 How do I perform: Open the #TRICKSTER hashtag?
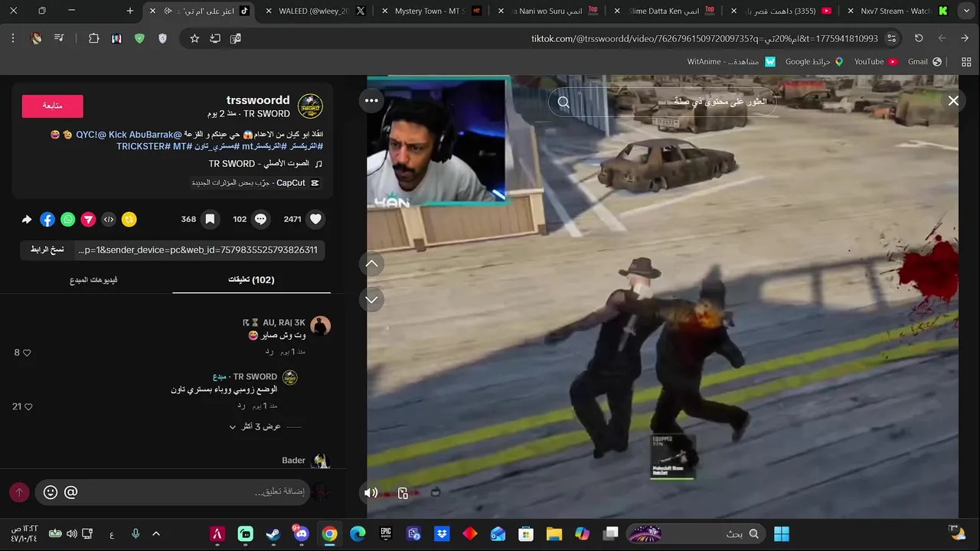pos(143,146)
